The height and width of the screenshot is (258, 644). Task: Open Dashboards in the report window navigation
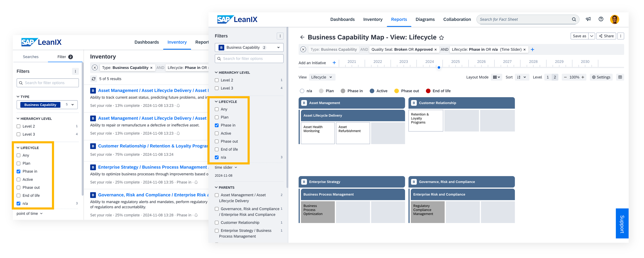pos(342,19)
